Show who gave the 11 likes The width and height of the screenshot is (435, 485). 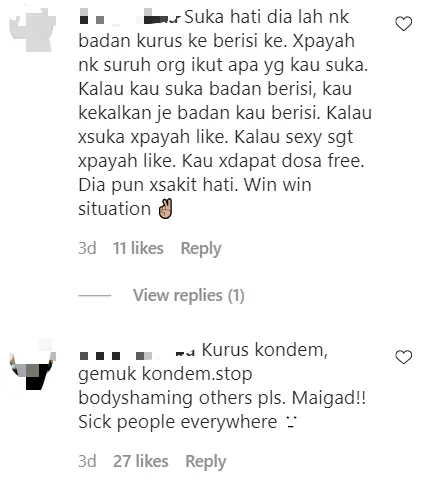click(x=138, y=248)
